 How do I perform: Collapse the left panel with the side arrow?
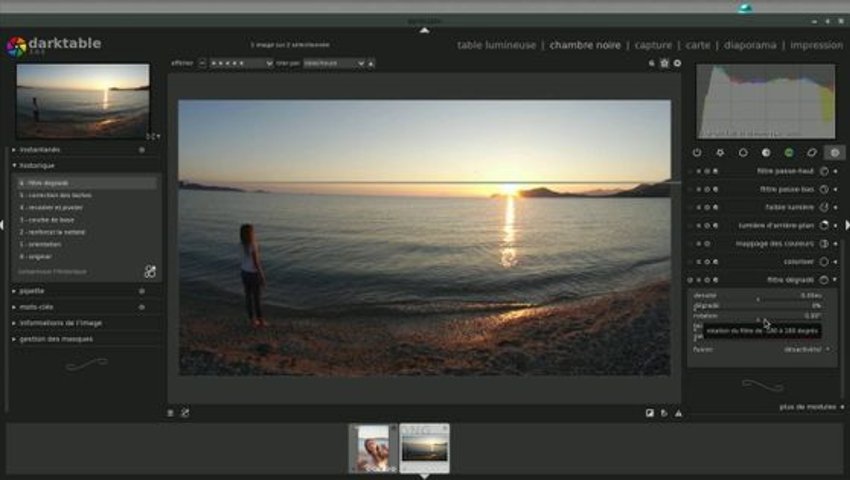pos(2,225)
